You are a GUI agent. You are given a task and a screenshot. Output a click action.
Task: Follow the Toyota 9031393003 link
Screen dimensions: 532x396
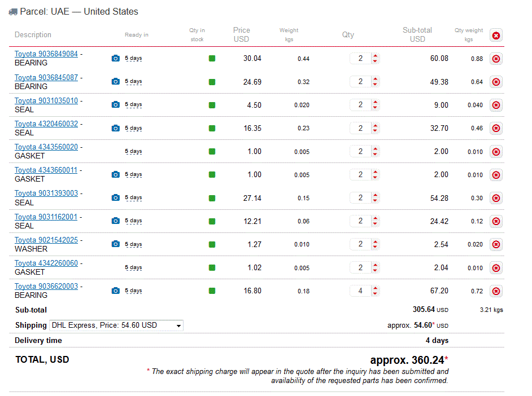(46, 193)
